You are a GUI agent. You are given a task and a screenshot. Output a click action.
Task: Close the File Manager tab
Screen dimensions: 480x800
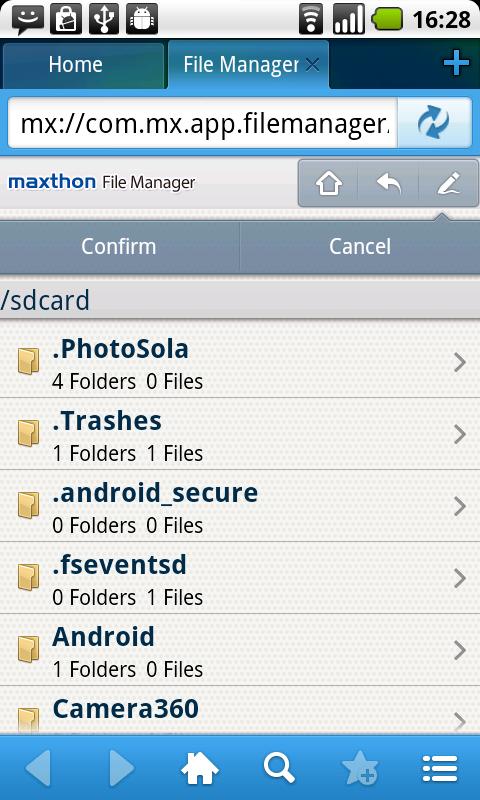[312, 65]
